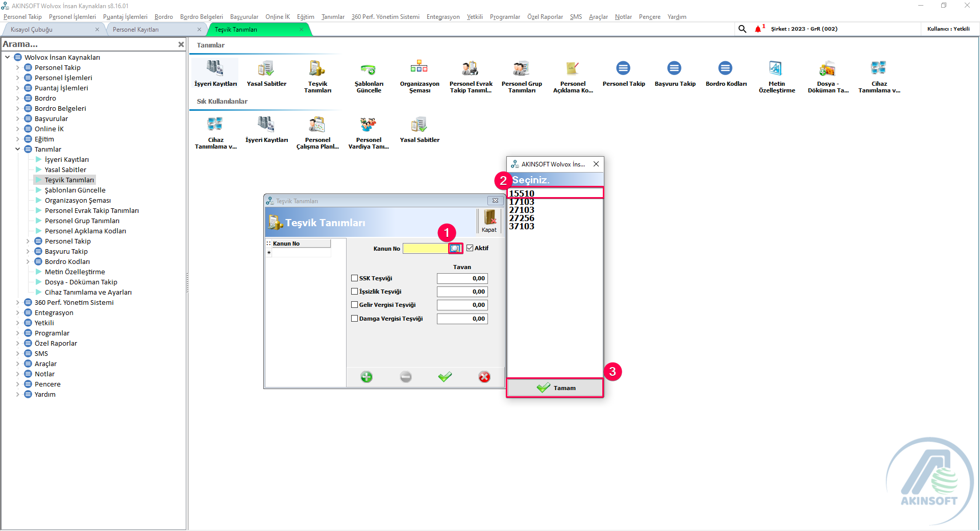Open Personel Vardiya Tanımları icon
The image size is (980, 531).
click(368, 132)
